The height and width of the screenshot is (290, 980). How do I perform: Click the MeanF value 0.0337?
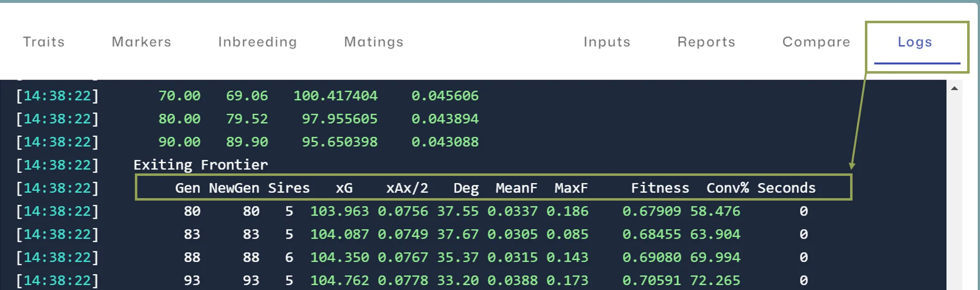click(512, 211)
